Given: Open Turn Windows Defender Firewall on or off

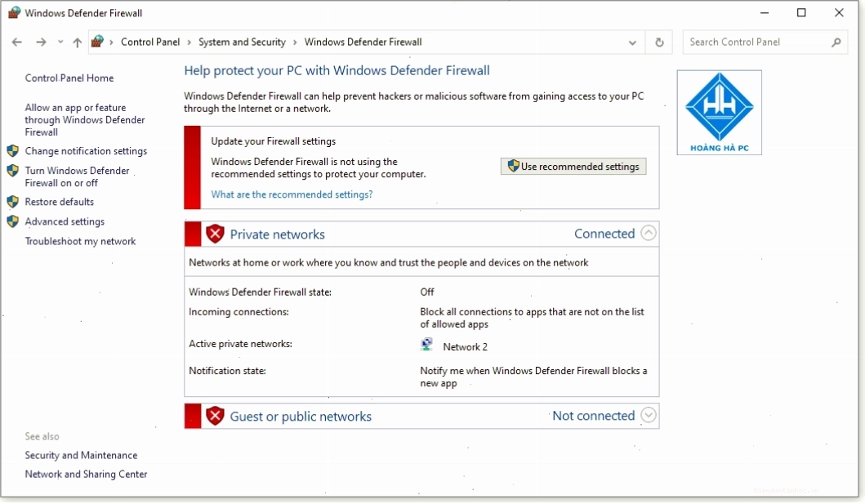Looking at the screenshot, I should click(x=78, y=176).
